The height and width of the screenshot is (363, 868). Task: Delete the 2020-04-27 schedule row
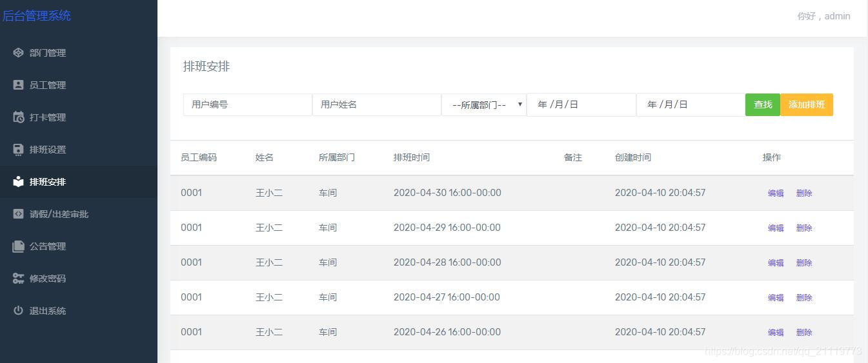click(804, 297)
